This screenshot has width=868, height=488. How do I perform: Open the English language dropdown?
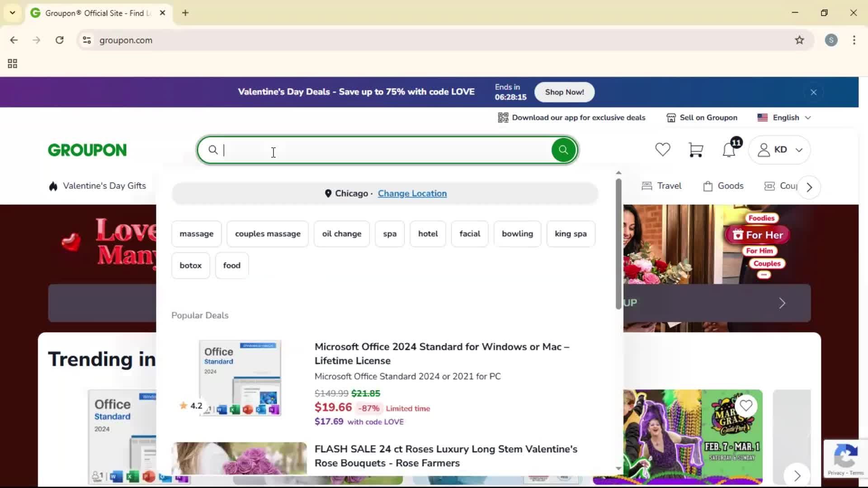[x=784, y=117]
